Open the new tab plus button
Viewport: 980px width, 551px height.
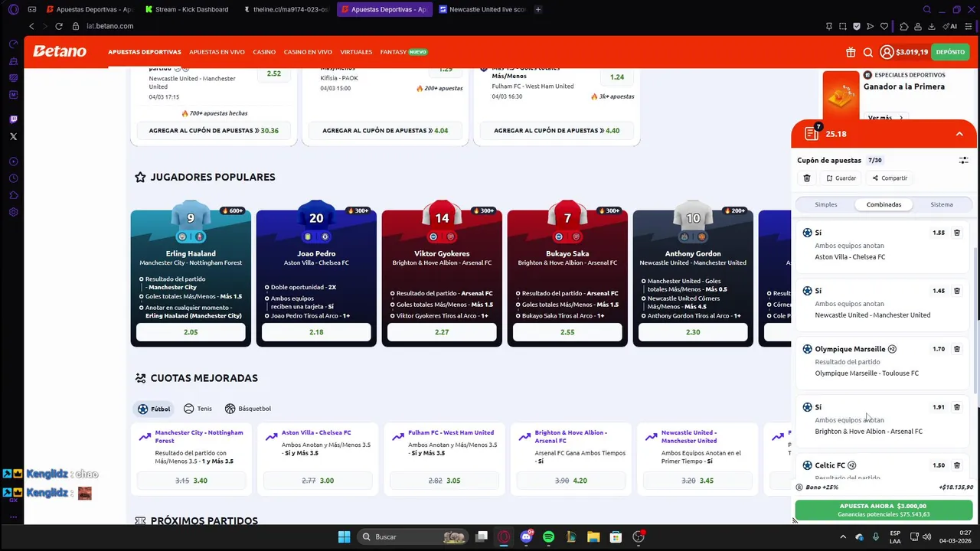point(538,9)
